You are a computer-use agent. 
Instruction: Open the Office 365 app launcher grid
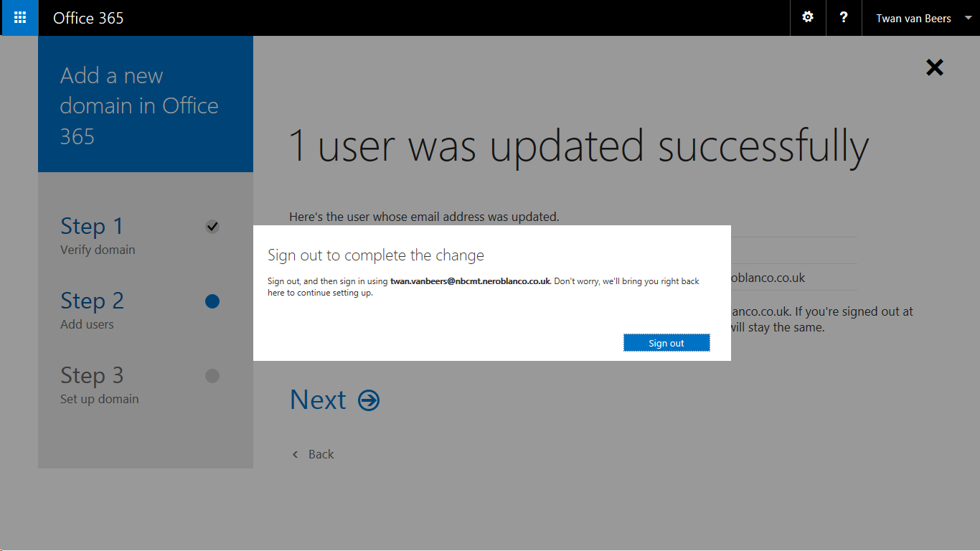pos(20,18)
